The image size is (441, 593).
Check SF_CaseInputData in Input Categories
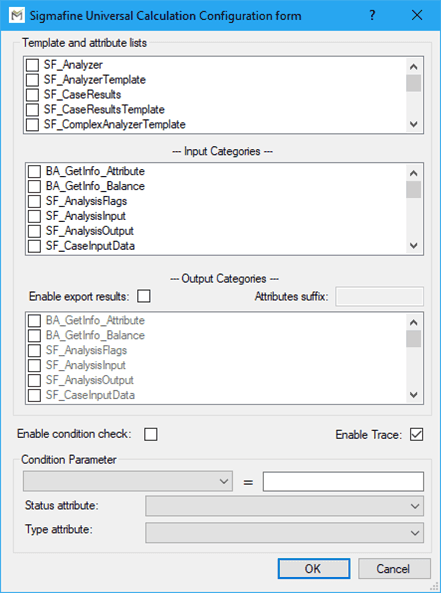point(34,246)
